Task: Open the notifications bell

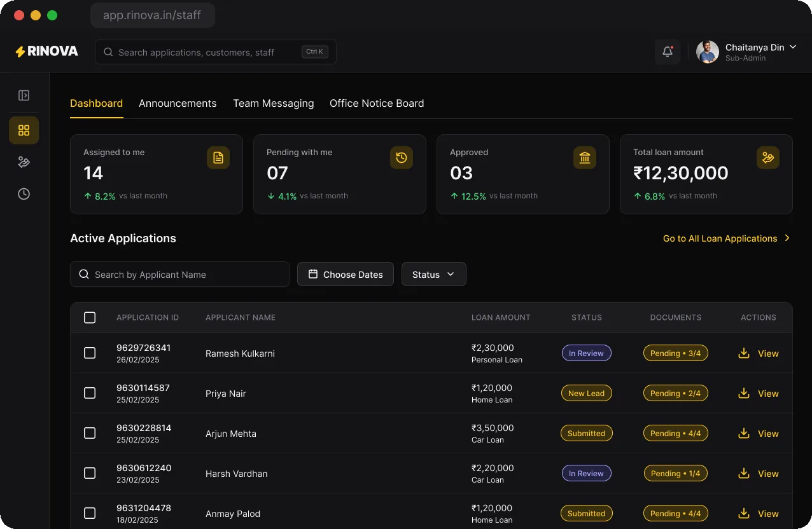Action: pos(668,52)
